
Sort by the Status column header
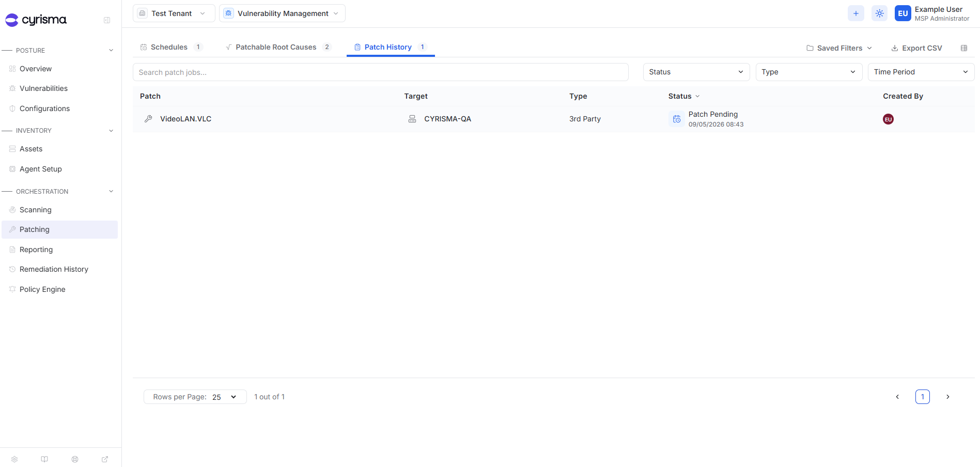click(x=684, y=96)
